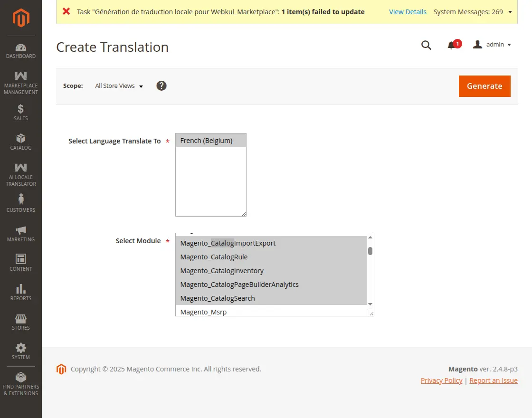Open the Reports sidebar icon

[x=20, y=292]
